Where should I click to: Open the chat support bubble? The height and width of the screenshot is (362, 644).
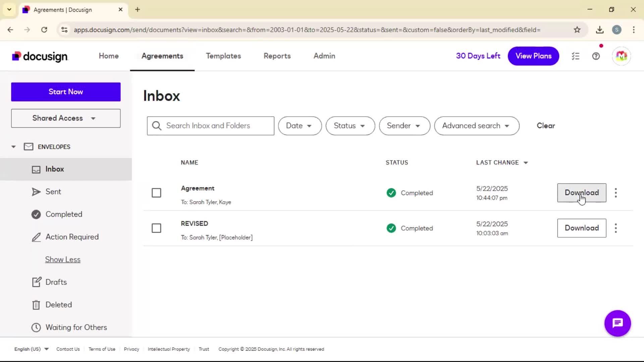tap(618, 323)
